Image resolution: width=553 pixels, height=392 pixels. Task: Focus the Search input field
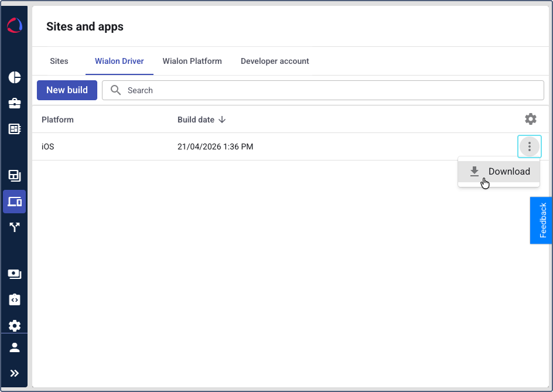click(x=323, y=90)
